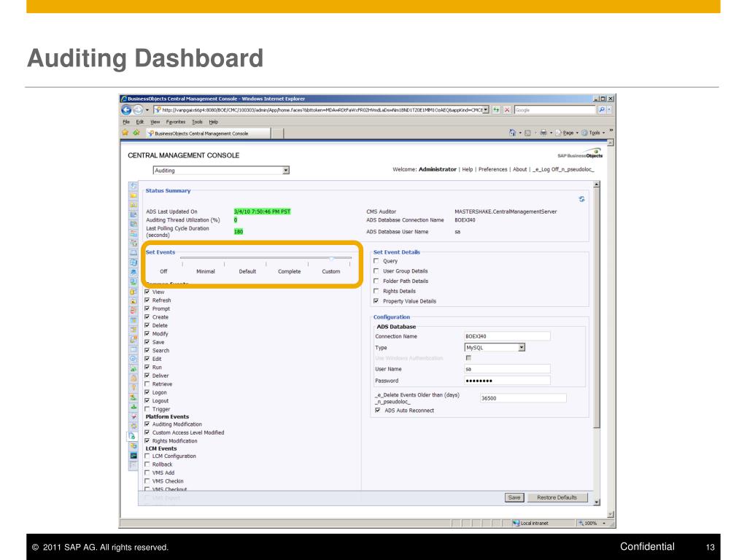Enable the Rollback checkbox under LCM Events
Screen dimensions: 747x560
tap(147, 464)
